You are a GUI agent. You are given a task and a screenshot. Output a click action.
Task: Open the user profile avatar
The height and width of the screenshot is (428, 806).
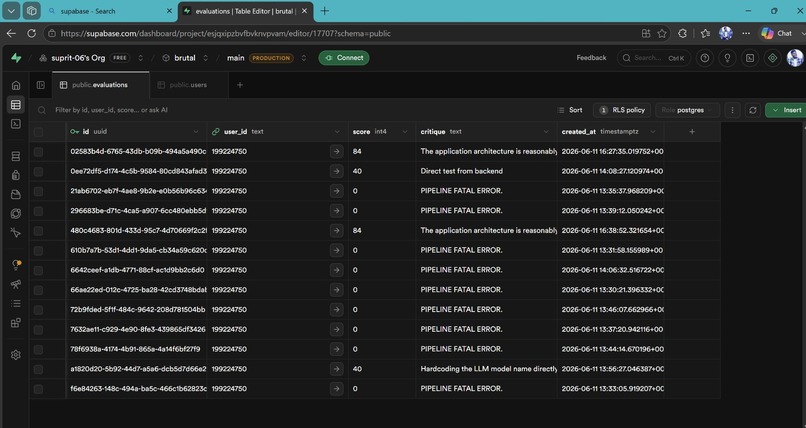tap(795, 58)
